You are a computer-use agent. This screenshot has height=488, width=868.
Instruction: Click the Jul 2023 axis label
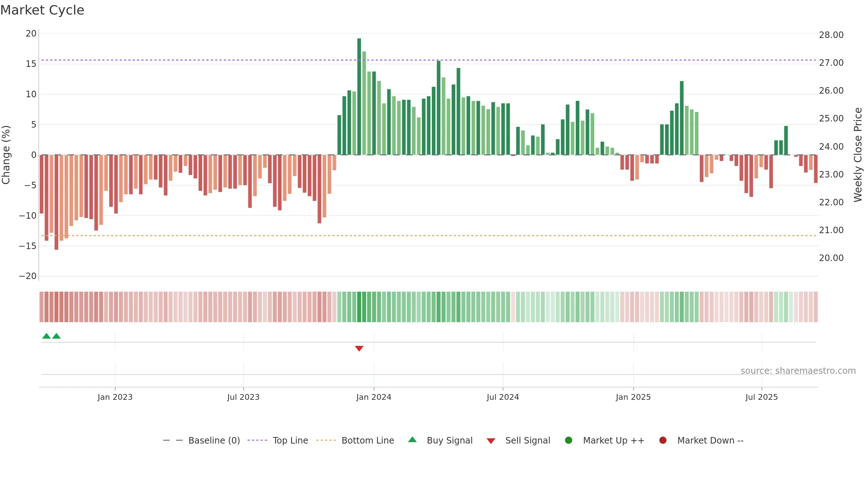click(243, 397)
